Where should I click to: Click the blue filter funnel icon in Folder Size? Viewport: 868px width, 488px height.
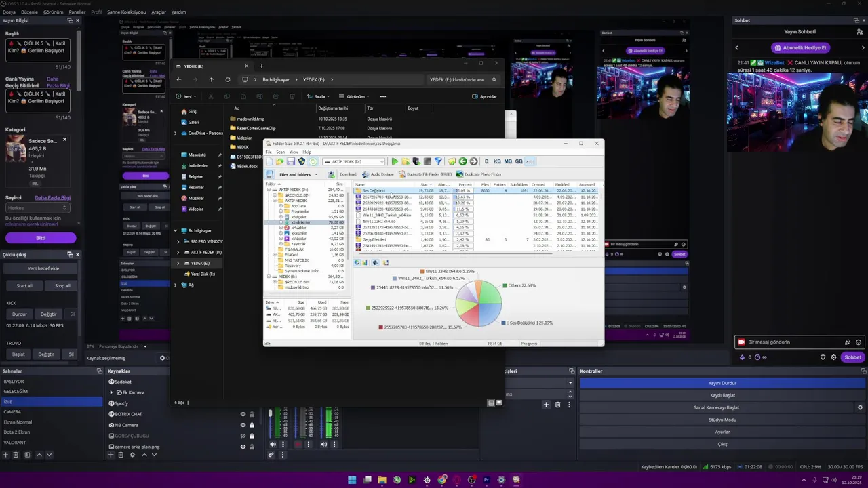point(438,161)
